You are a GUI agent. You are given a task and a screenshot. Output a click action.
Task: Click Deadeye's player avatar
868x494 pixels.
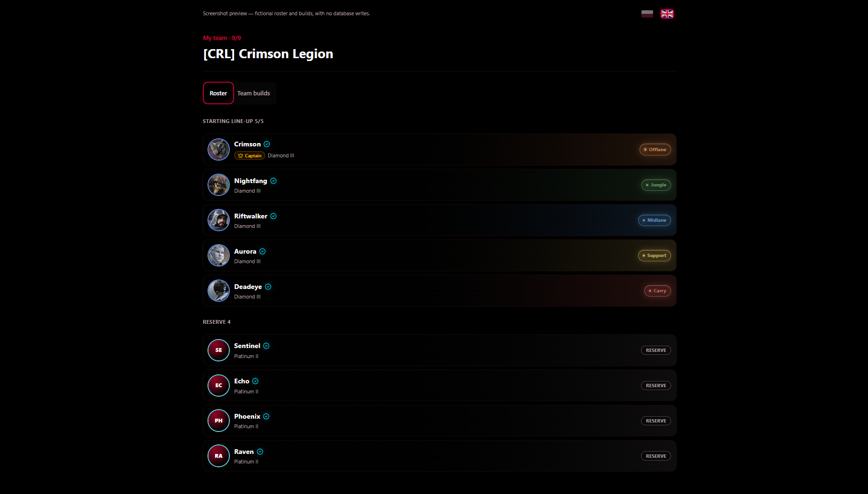tap(218, 291)
